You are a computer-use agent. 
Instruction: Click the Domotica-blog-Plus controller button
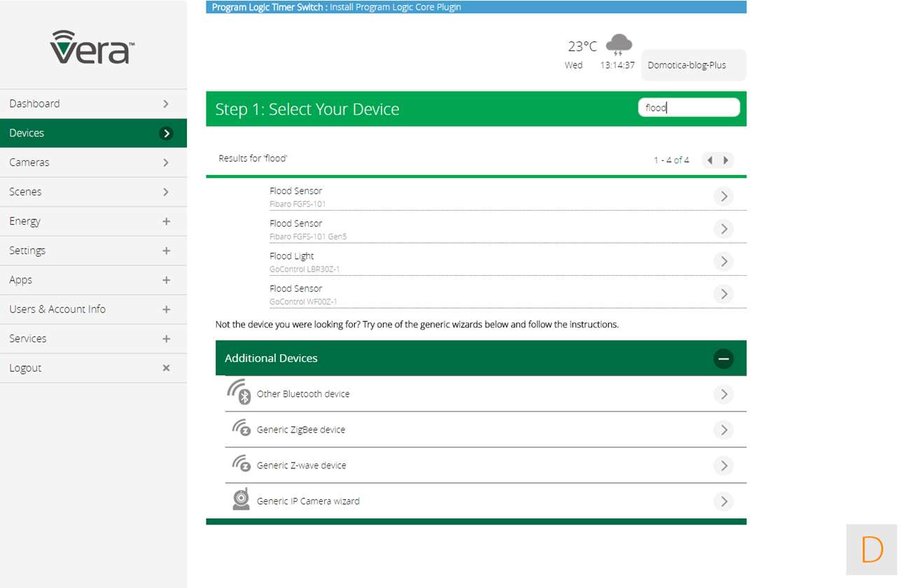coord(693,65)
